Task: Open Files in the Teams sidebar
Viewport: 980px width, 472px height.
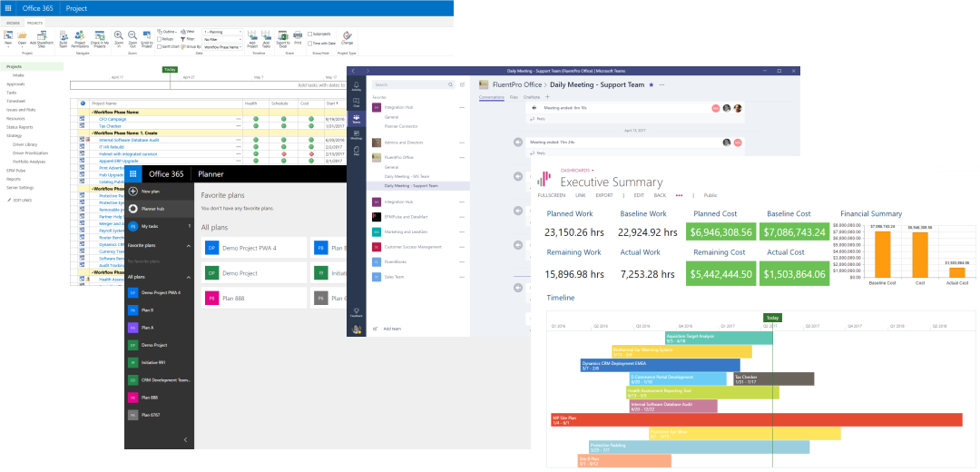Action: 357,152
